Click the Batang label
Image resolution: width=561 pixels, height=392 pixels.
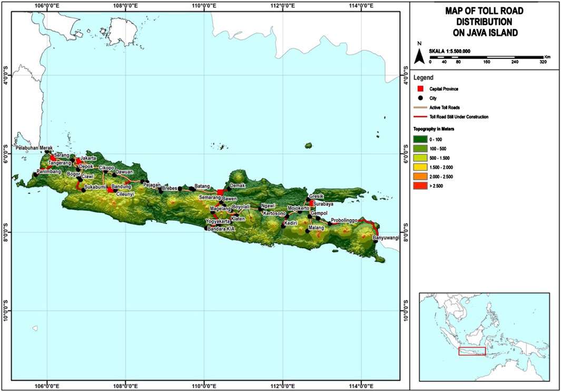[x=202, y=186]
